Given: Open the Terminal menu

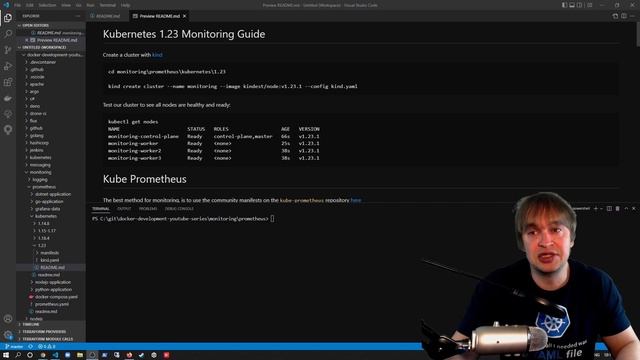Looking at the screenshot, I should [108, 5].
